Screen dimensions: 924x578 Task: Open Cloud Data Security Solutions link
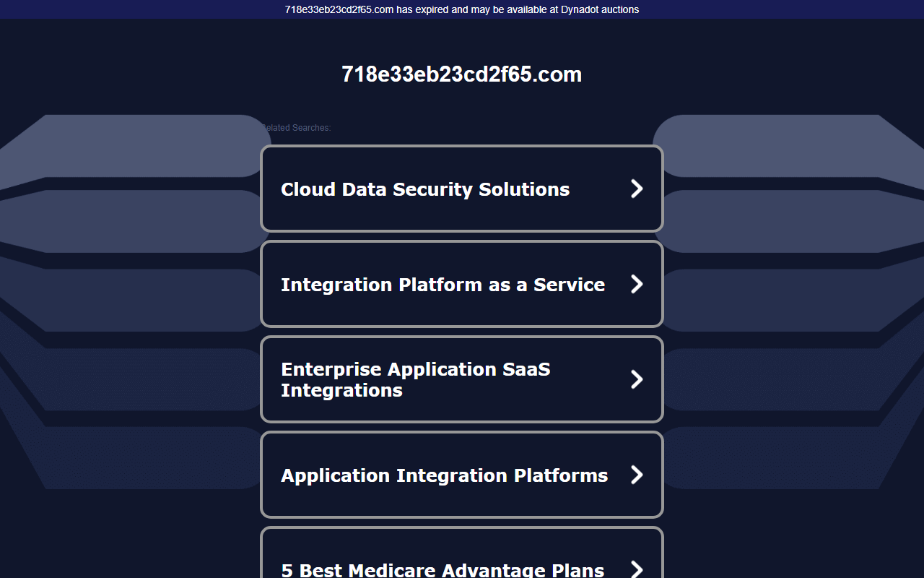click(x=461, y=189)
